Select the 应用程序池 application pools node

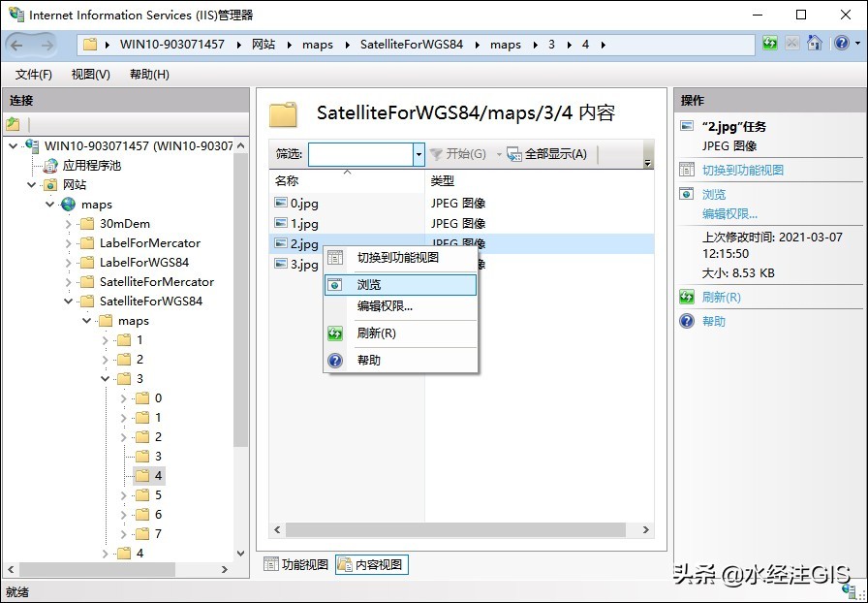91,166
